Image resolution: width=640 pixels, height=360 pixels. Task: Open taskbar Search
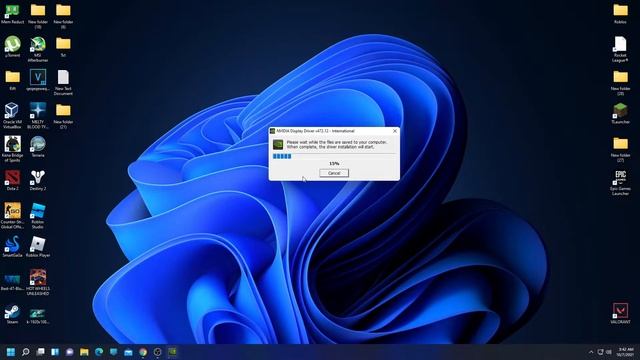26,352
